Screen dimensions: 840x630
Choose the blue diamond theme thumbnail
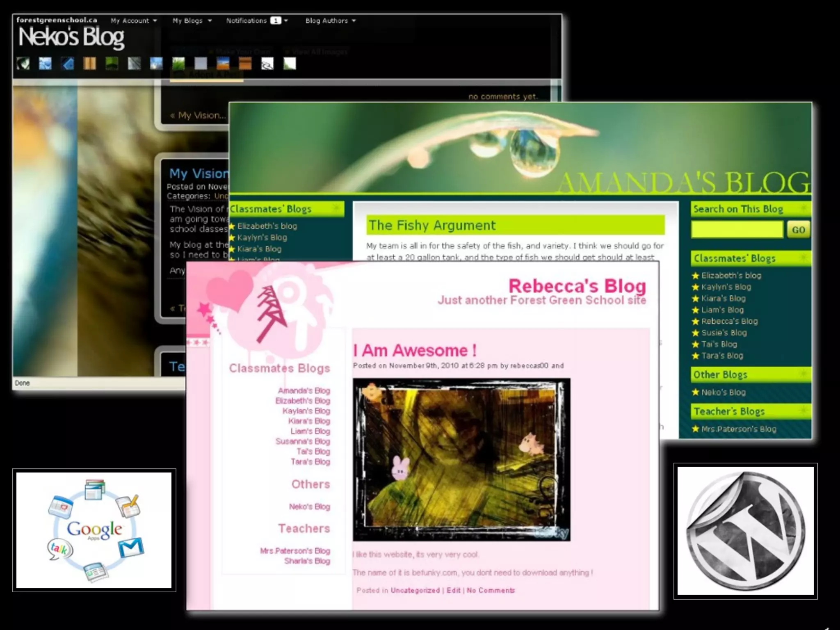[67, 64]
